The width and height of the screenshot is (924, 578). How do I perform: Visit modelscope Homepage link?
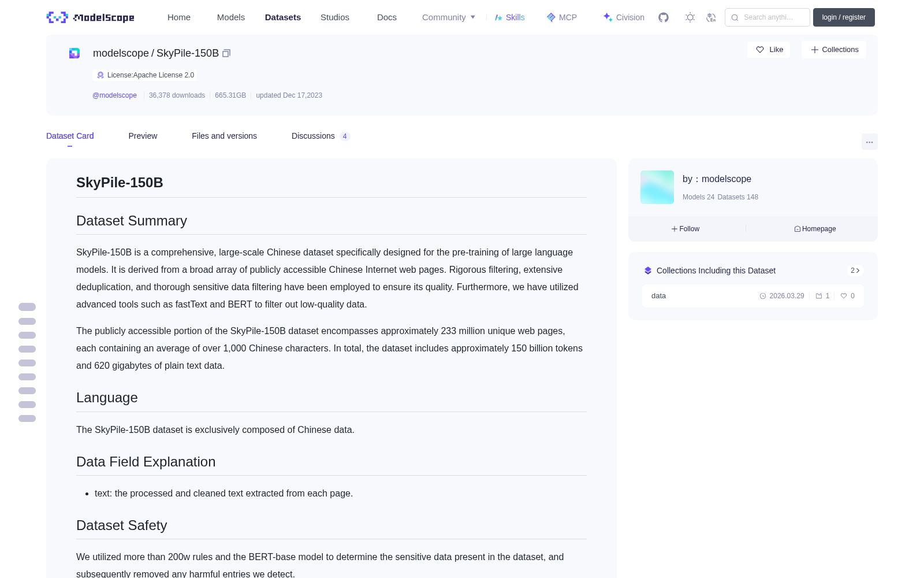click(x=815, y=229)
